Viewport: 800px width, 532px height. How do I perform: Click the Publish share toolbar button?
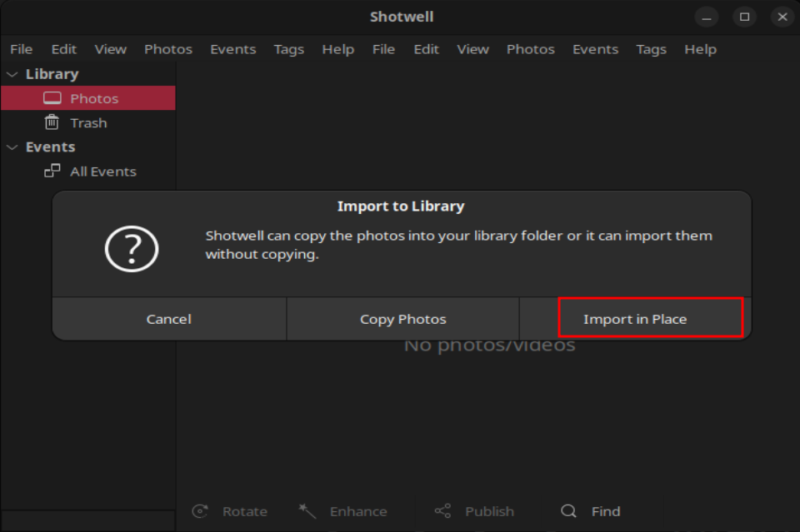click(474, 511)
